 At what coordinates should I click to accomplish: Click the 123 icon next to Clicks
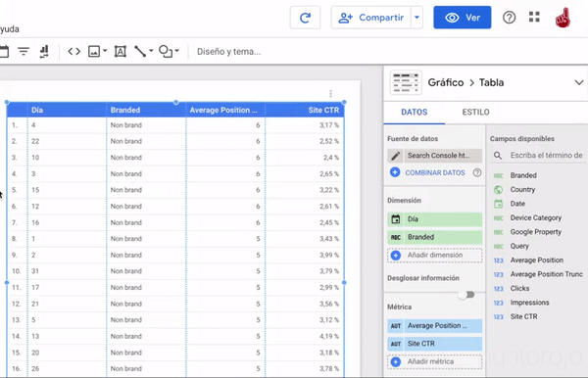(x=498, y=289)
